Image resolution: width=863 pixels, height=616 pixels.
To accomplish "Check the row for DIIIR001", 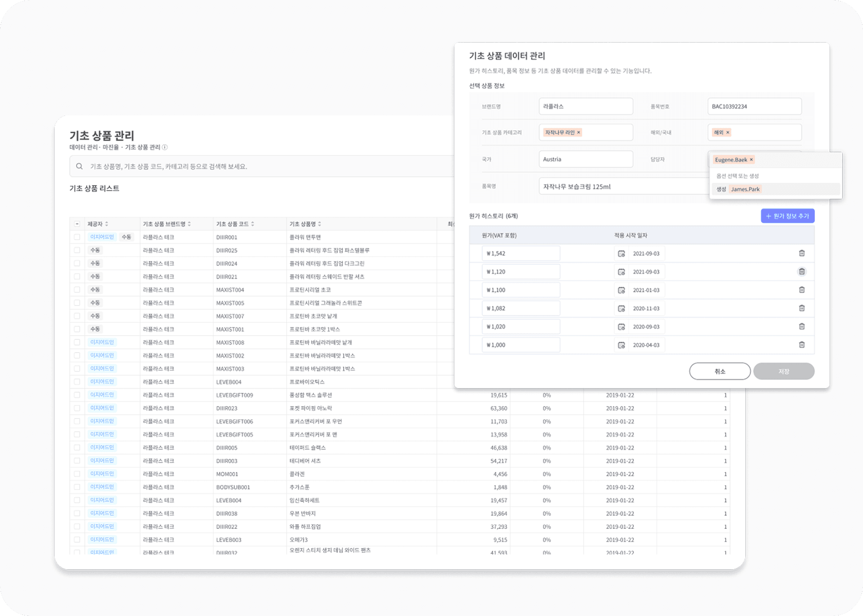I will pos(77,237).
